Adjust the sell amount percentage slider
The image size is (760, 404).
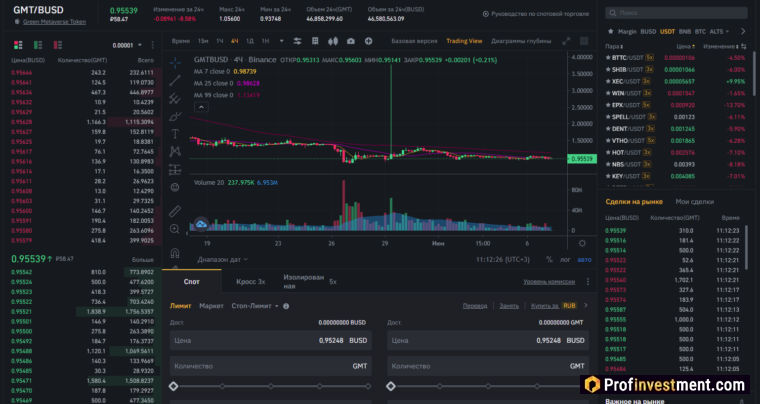coord(488,386)
